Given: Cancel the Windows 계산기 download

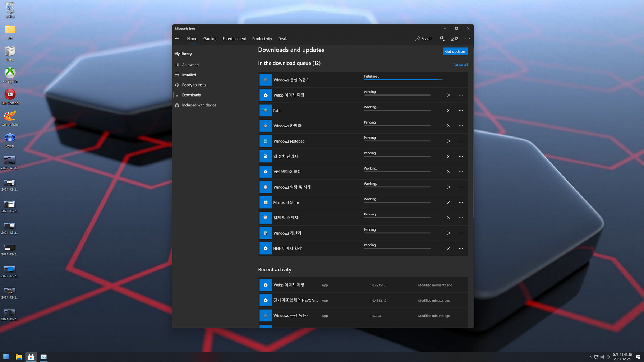Looking at the screenshot, I should pos(448,233).
